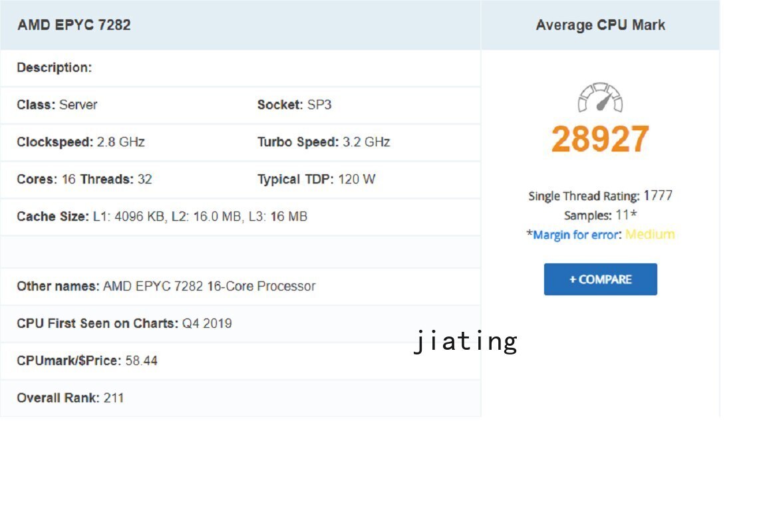
Task: Click CPUmark/$Price: 58.44 value
Action: pyautogui.click(x=87, y=360)
